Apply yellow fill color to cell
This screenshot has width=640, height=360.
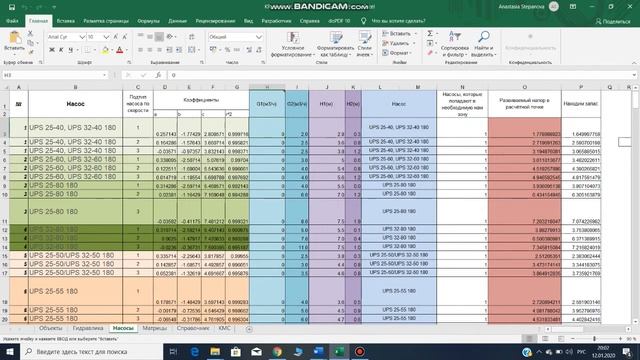pyautogui.click(x=105, y=50)
